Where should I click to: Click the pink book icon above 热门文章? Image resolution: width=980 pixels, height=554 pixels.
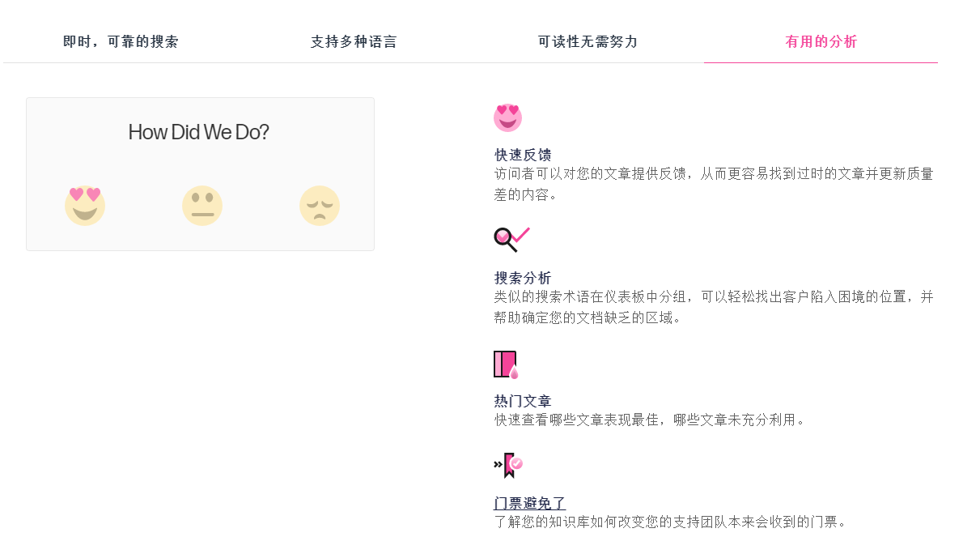tap(506, 364)
